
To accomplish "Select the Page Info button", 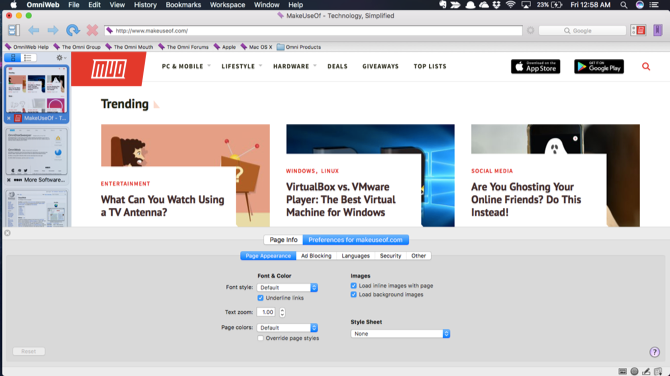I will click(x=283, y=240).
